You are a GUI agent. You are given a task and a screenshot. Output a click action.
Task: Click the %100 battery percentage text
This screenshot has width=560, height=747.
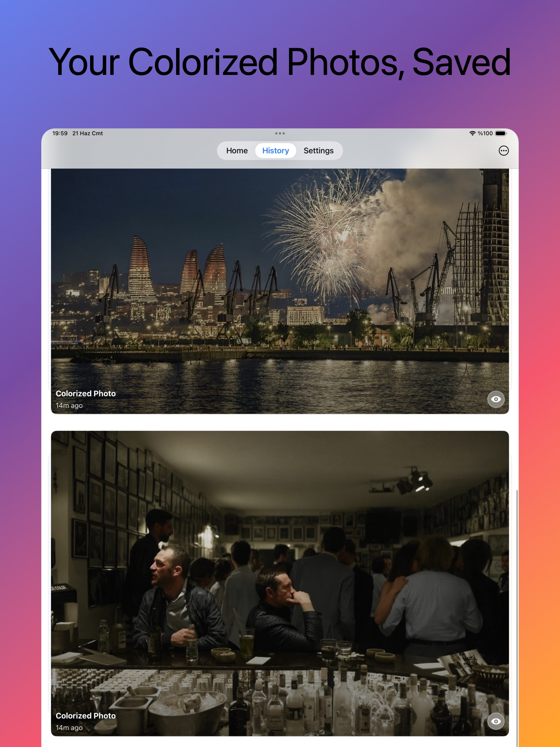click(485, 133)
